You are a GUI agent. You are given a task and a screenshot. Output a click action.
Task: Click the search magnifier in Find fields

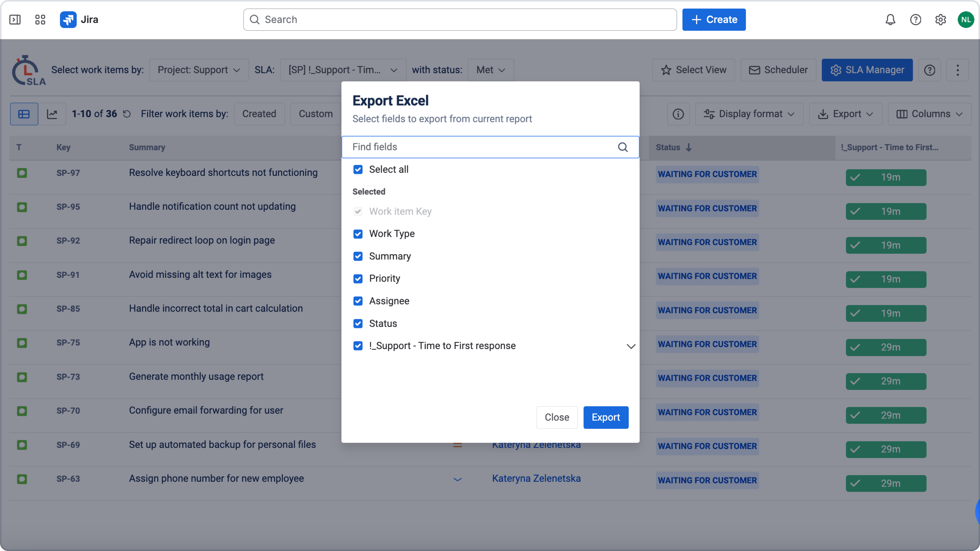623,147
